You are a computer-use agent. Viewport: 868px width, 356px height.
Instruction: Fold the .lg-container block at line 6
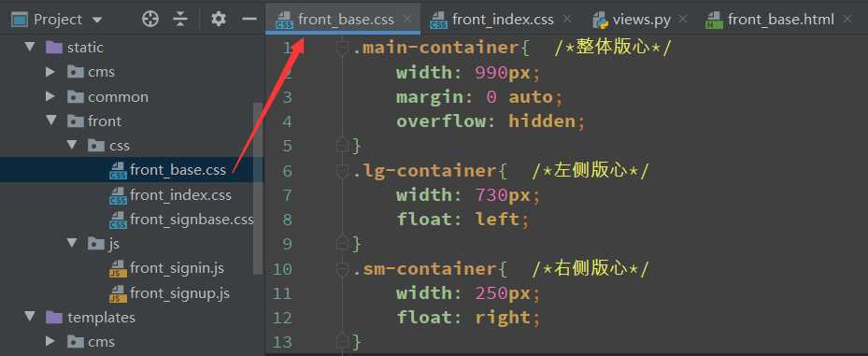(x=342, y=171)
